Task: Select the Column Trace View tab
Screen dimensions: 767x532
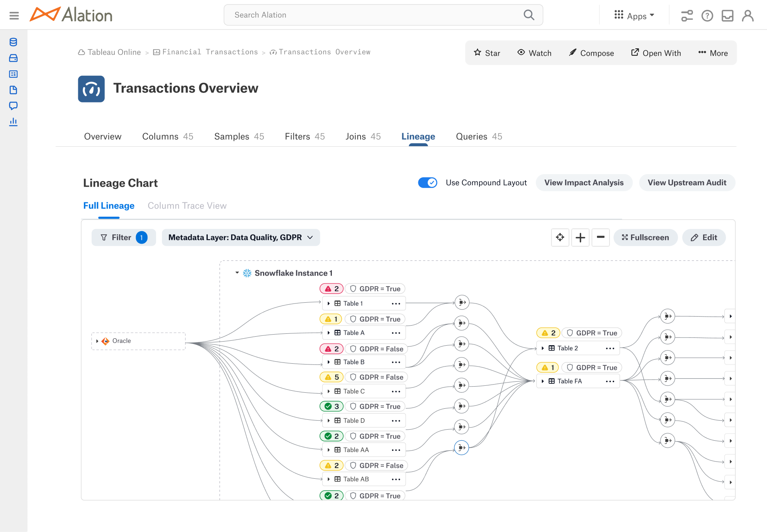Action: 187,206
